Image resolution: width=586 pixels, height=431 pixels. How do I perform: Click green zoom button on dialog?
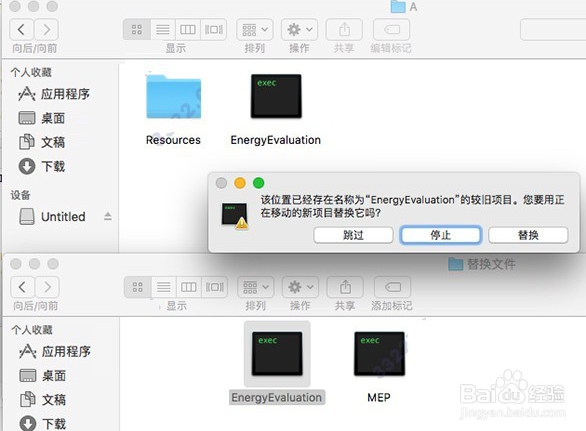pyautogui.click(x=259, y=183)
